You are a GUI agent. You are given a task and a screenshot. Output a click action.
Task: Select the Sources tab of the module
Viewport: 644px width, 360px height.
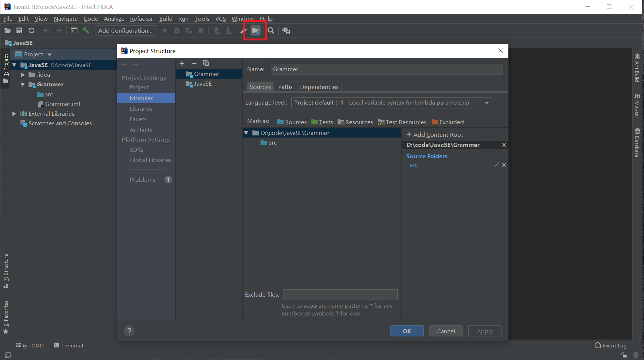coord(260,87)
